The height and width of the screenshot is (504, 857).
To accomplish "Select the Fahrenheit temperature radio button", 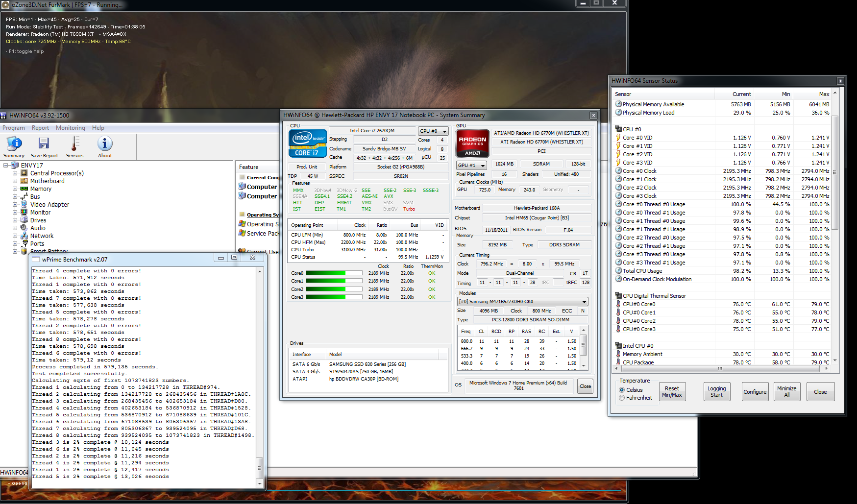I will 622,398.
